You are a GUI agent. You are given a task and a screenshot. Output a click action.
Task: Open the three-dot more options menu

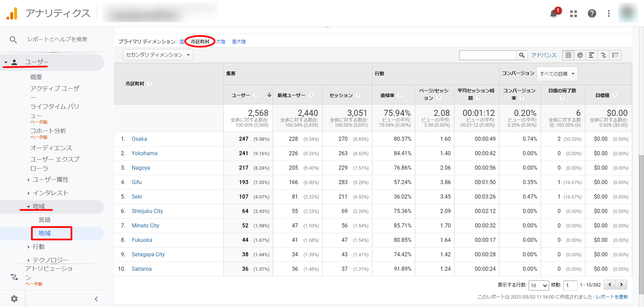tap(608, 13)
